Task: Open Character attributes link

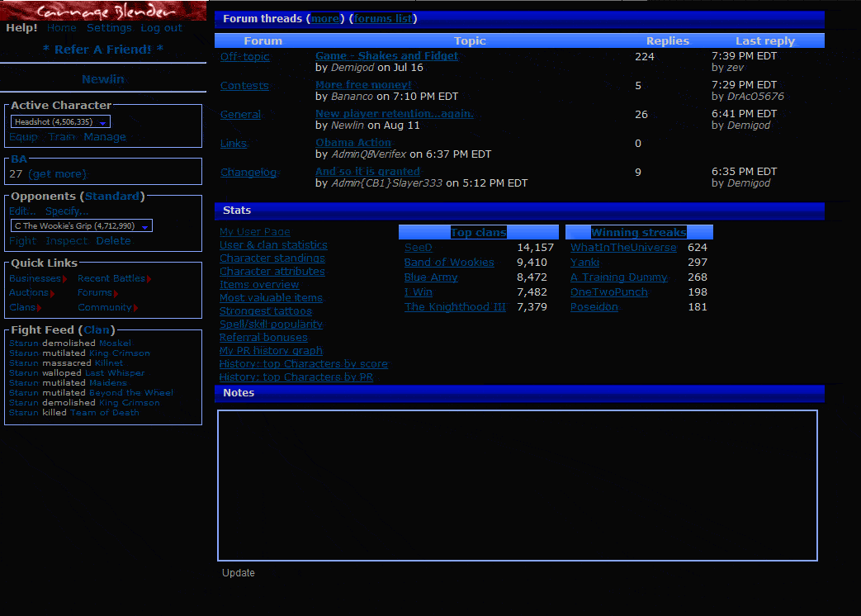Action: [x=272, y=271]
